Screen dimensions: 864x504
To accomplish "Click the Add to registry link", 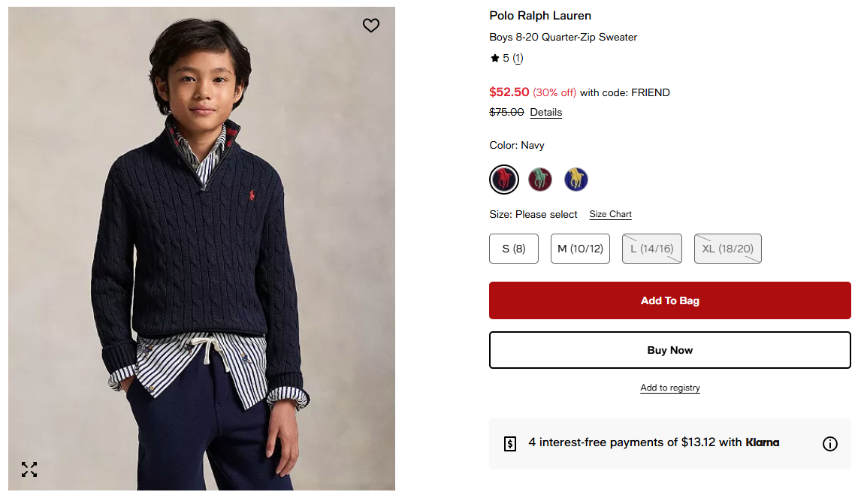I will (x=670, y=388).
